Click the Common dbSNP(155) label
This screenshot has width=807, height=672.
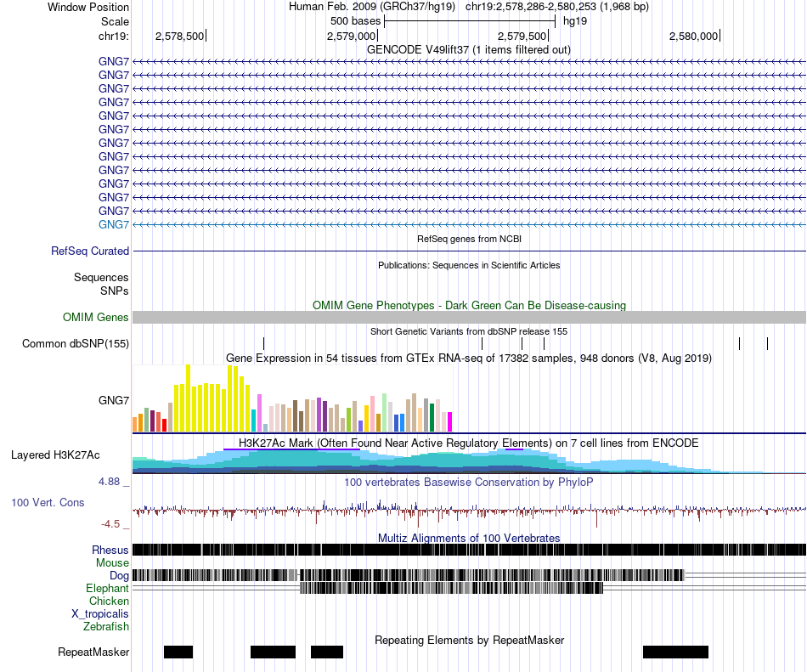click(x=76, y=344)
